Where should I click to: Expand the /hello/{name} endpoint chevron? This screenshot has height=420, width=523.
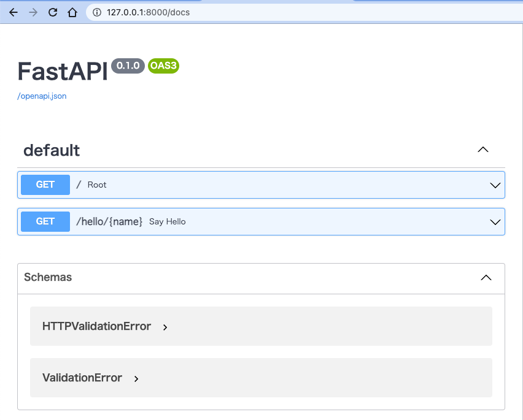click(495, 222)
